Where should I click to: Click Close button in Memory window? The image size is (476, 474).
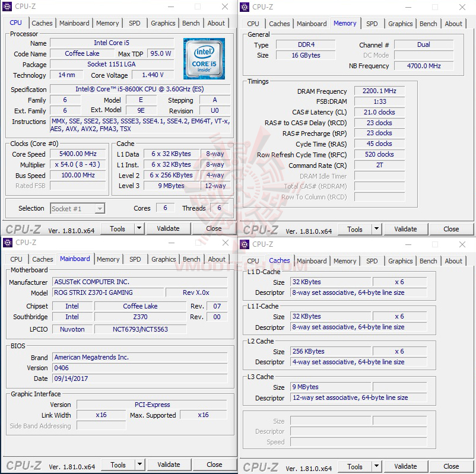[x=451, y=229]
